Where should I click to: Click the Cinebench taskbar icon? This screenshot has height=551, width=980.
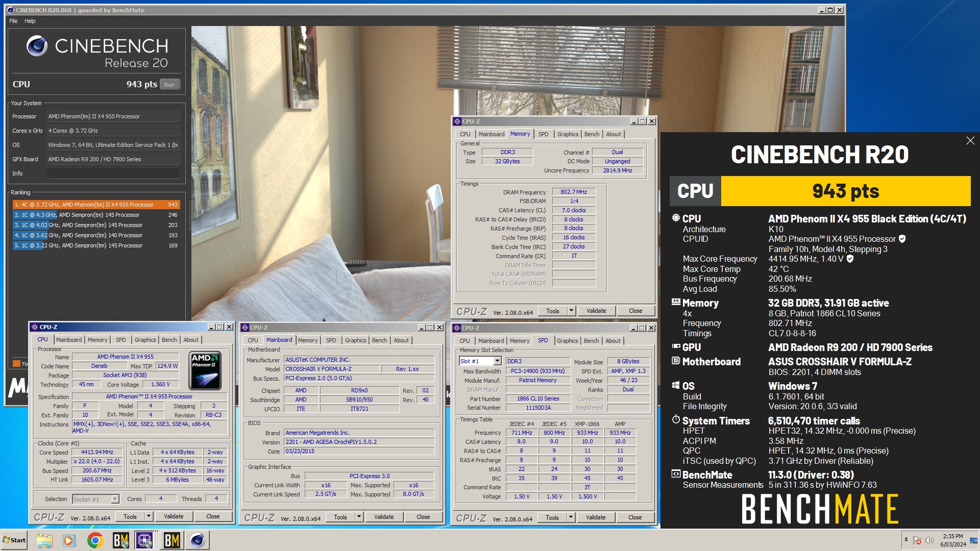197,540
